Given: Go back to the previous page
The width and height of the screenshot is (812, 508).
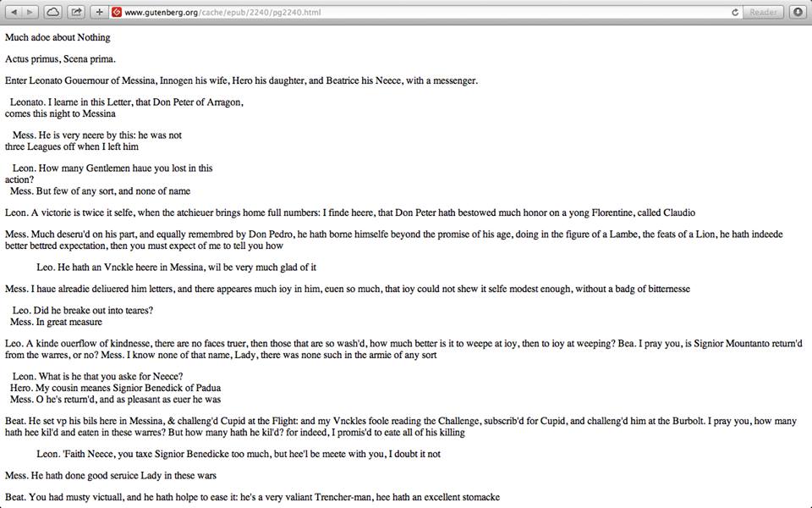Looking at the screenshot, I should 14,12.
